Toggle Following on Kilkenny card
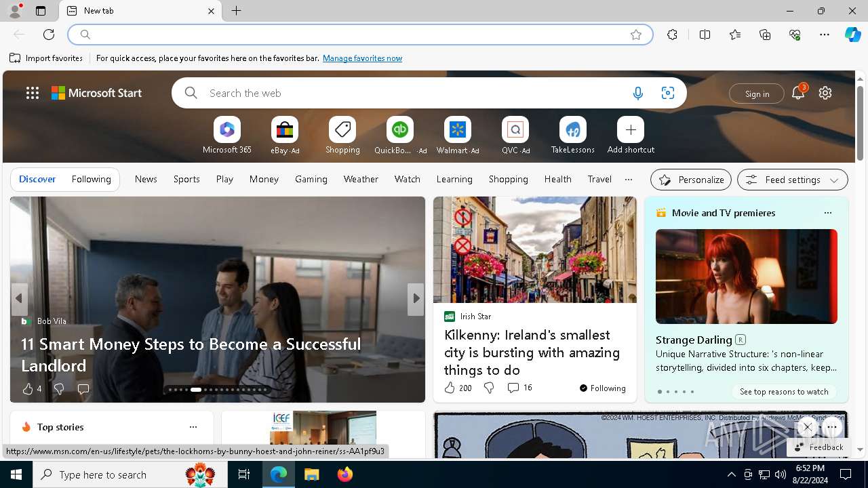The width and height of the screenshot is (868, 488). click(x=602, y=388)
